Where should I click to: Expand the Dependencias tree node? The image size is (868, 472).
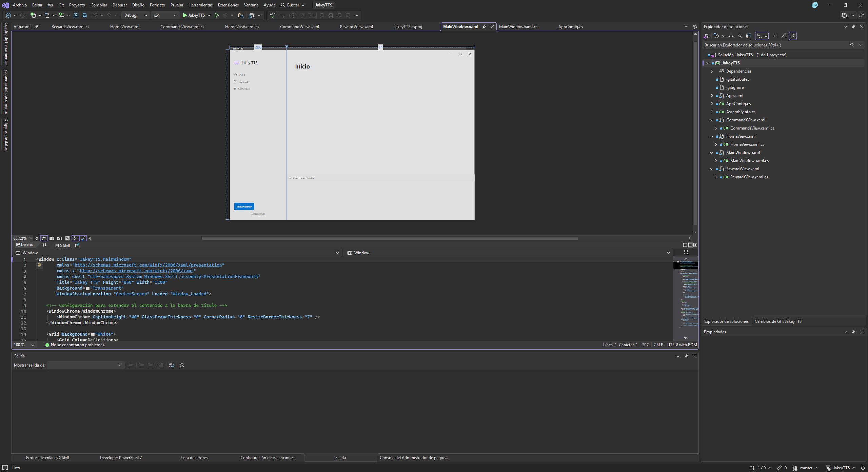click(x=712, y=71)
